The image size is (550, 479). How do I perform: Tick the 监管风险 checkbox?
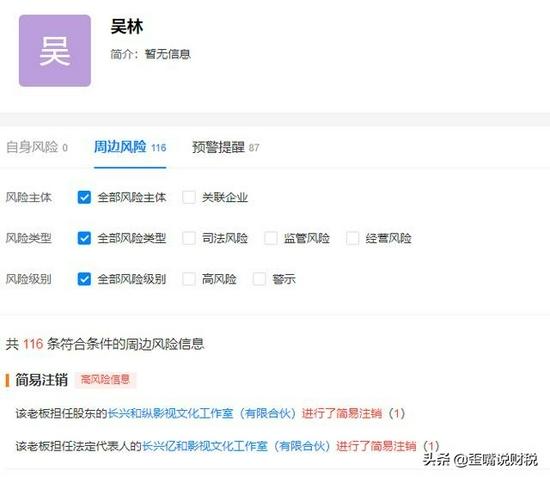coord(270,238)
